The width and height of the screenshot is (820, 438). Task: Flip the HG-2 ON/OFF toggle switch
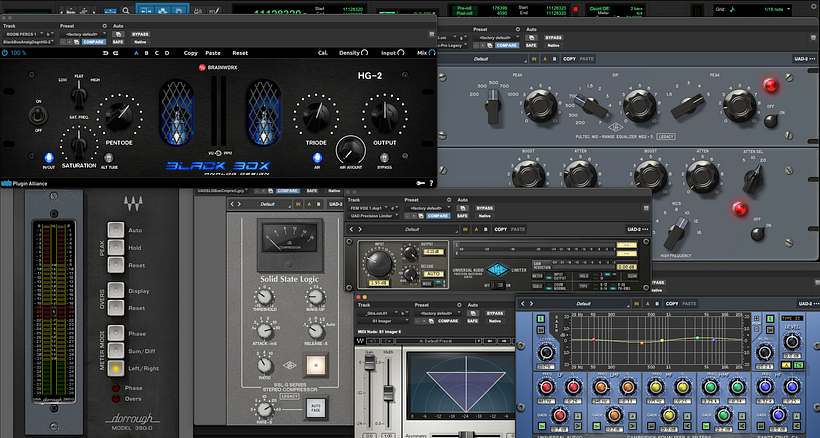pos(38,115)
